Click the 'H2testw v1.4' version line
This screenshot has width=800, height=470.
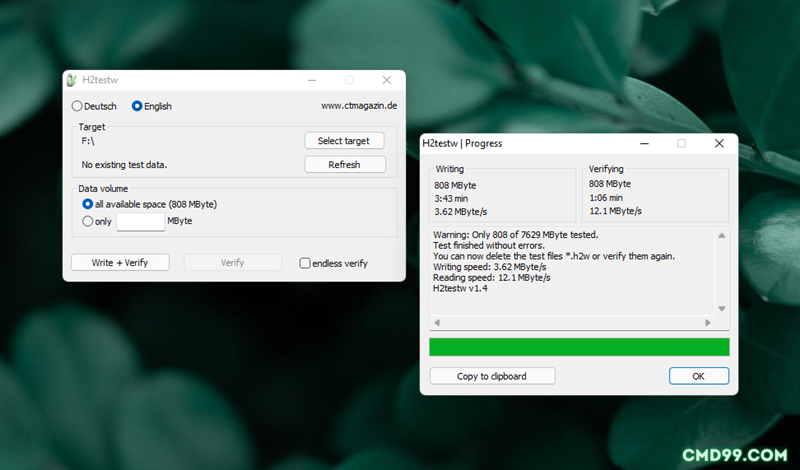point(460,288)
